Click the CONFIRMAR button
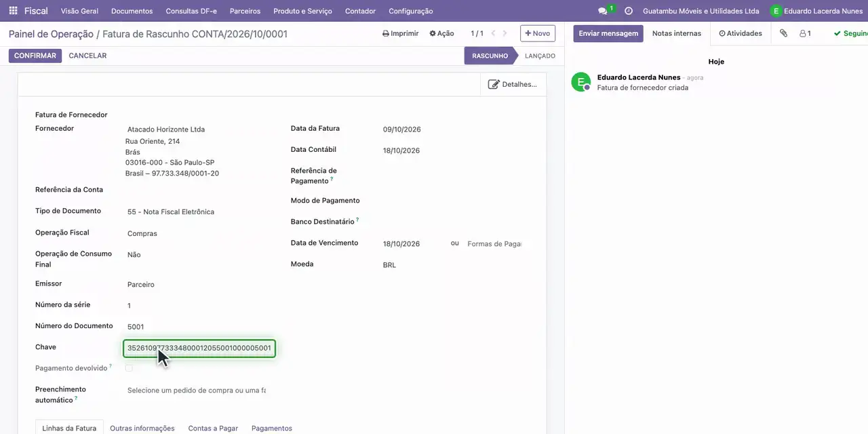Viewport: 868px width, 434px height. [x=35, y=56]
